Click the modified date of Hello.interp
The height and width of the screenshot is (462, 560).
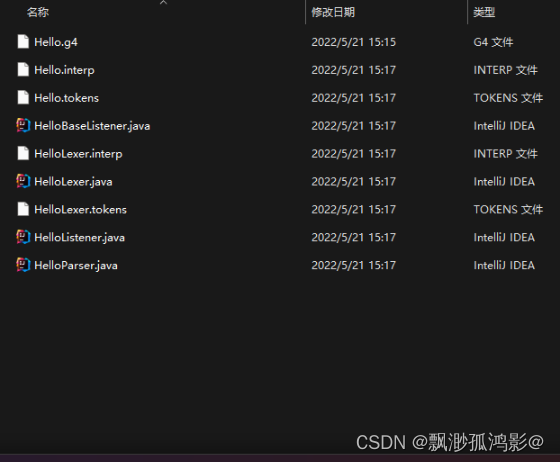(354, 70)
